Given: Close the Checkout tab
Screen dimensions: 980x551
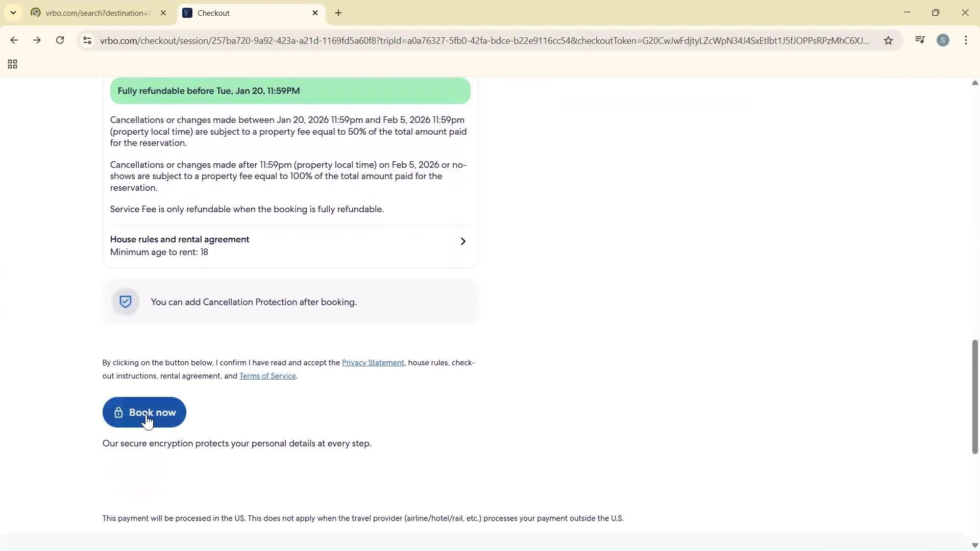Looking at the screenshot, I should [x=315, y=13].
